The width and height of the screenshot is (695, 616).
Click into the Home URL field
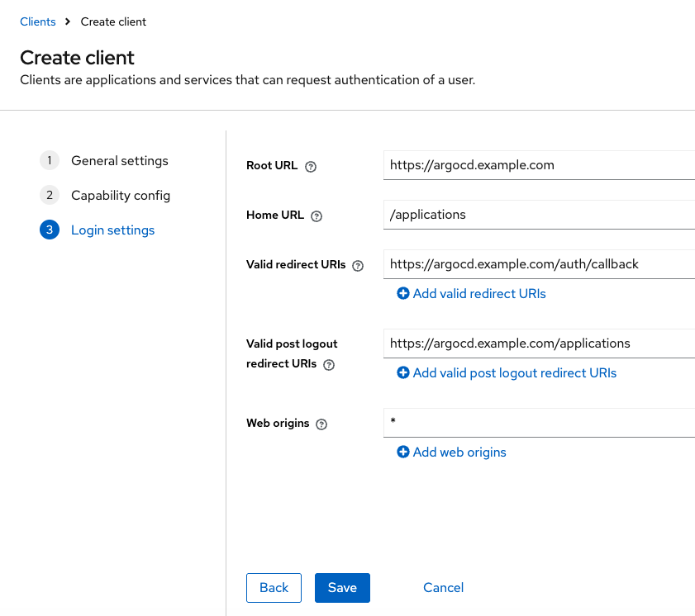539,215
